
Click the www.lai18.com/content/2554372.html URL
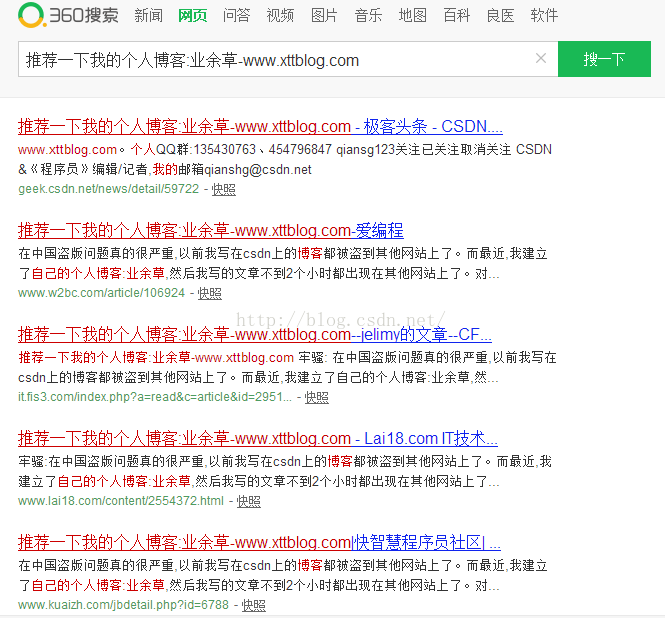pyautogui.click(x=121, y=501)
